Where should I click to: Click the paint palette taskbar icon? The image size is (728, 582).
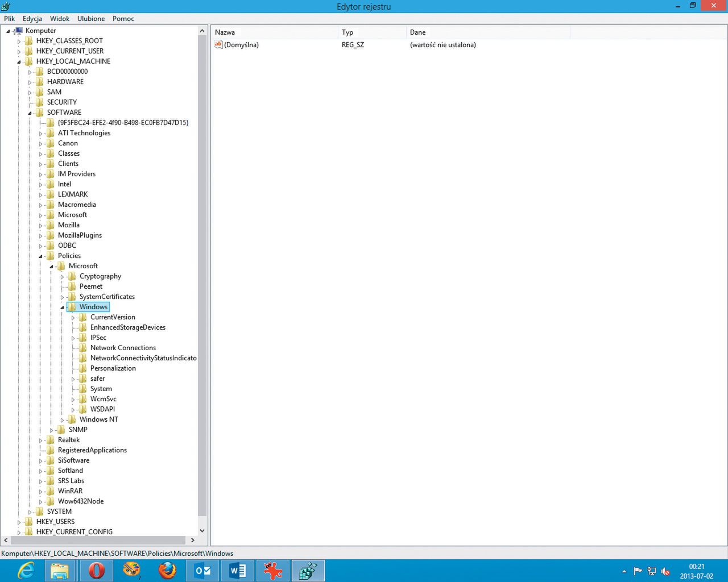point(131,571)
